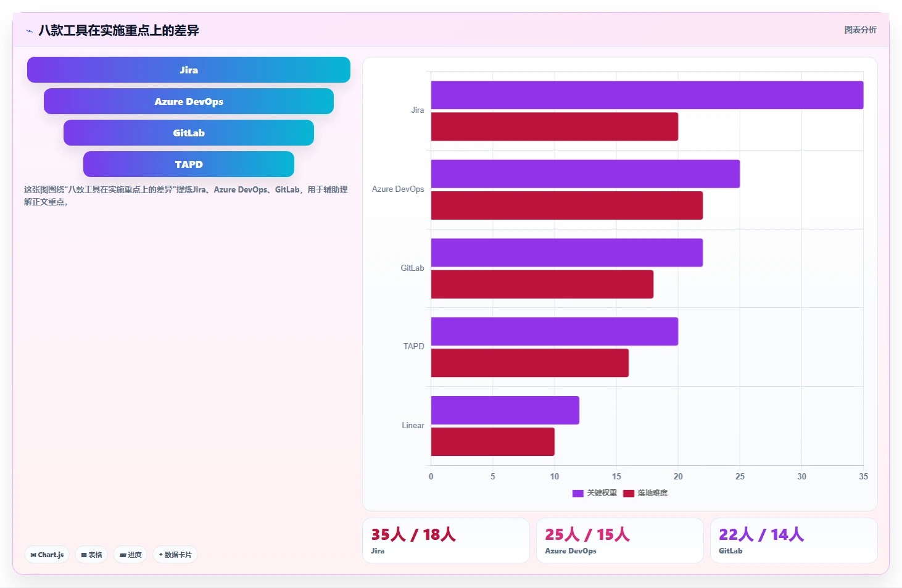Click the x-axis tick label 10
The height and width of the screenshot is (588, 902).
pos(555,476)
